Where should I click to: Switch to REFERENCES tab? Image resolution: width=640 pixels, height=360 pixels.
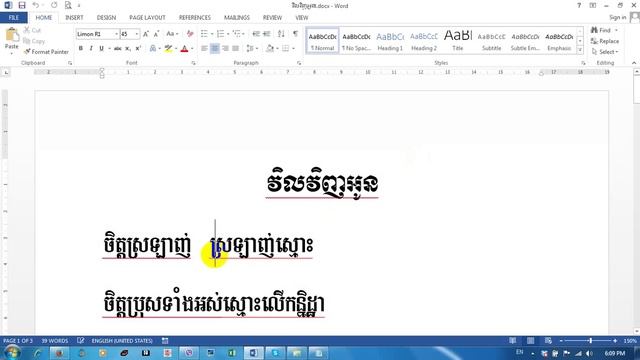coord(195,18)
